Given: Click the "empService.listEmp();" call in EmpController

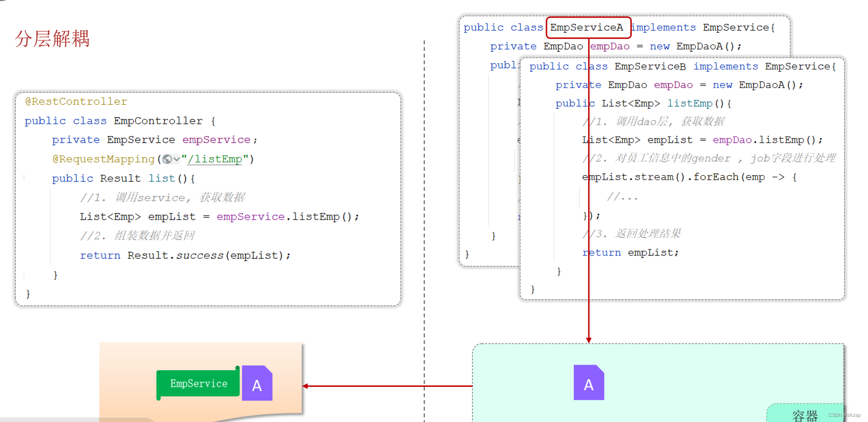Looking at the screenshot, I should click(288, 217).
